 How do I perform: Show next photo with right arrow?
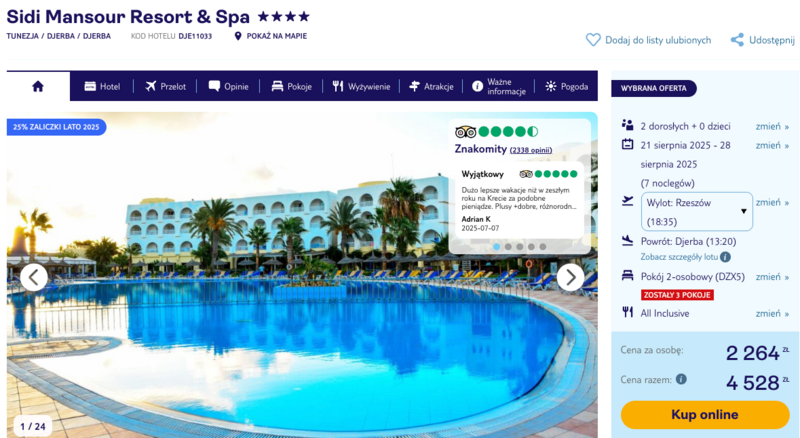coord(570,277)
